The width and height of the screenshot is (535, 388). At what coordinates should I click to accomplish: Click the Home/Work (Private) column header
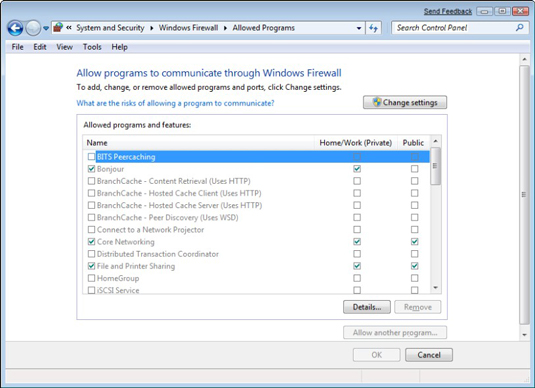[x=356, y=143]
